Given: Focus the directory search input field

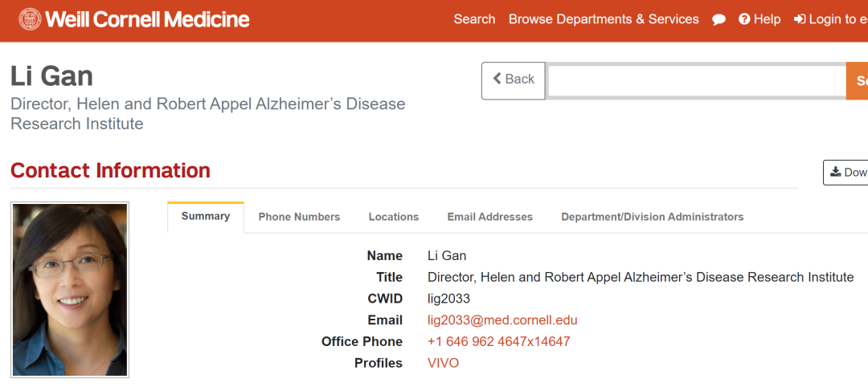Looking at the screenshot, I should click(696, 81).
